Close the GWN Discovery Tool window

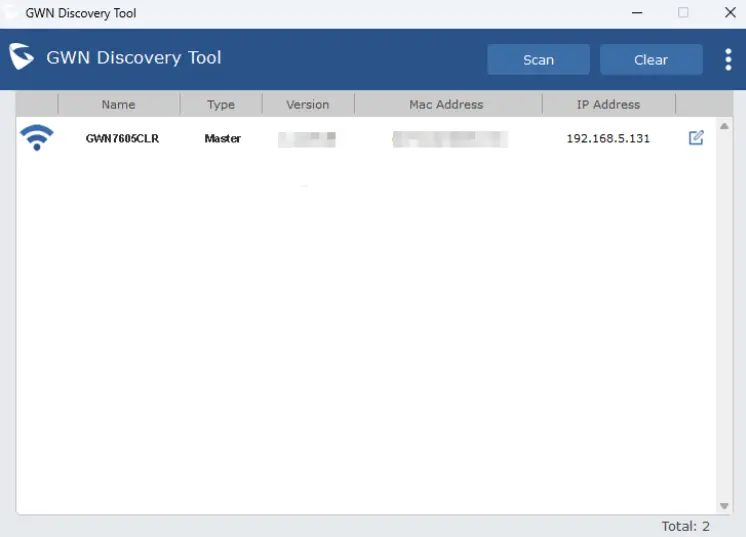(x=730, y=13)
